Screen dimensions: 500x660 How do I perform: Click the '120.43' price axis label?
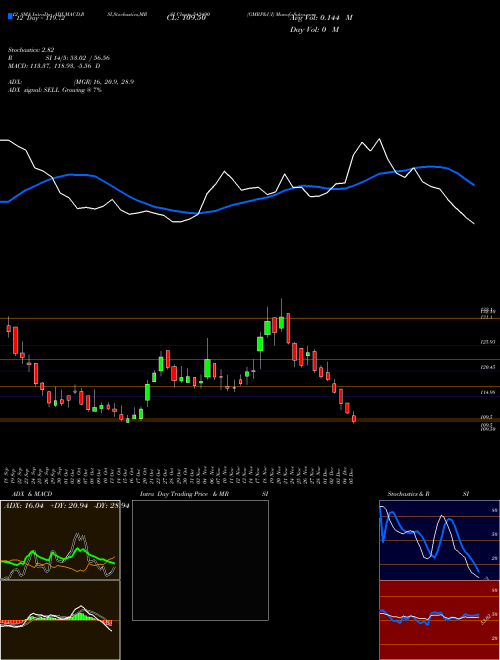click(x=488, y=367)
